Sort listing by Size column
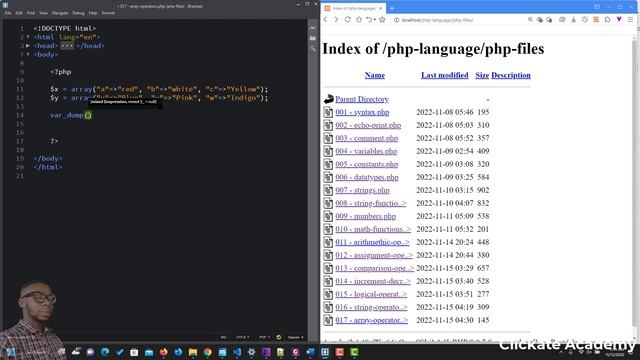This screenshot has width=640, height=360. 482,75
